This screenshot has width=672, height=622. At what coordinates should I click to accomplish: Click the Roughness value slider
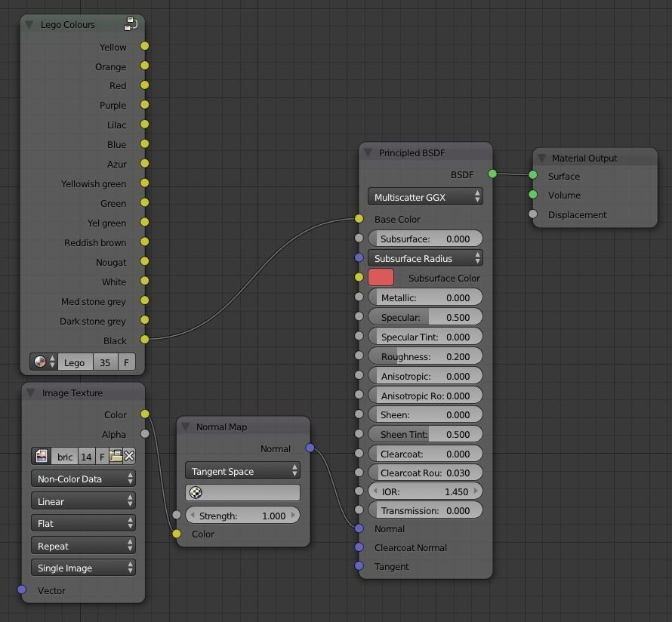coord(425,356)
